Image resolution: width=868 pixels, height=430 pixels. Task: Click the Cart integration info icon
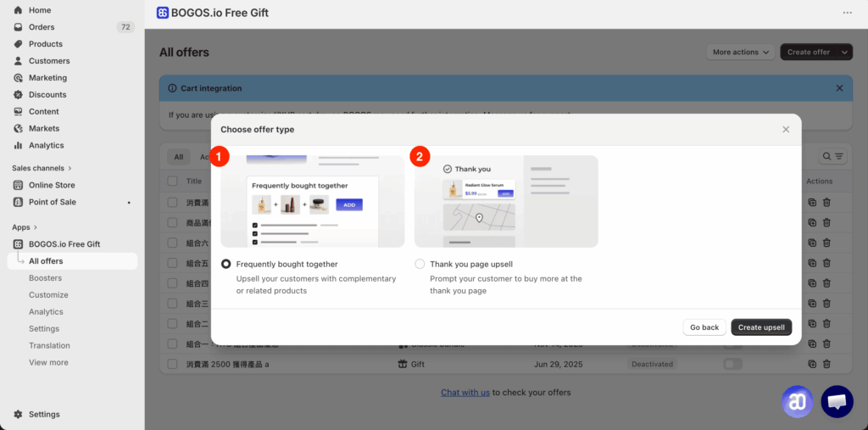172,88
